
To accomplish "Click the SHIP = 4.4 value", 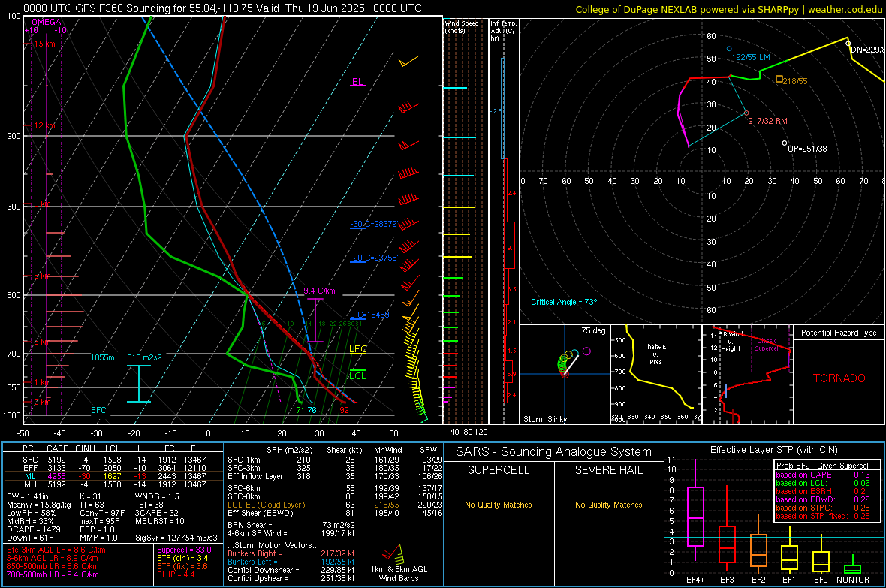I will (176, 574).
